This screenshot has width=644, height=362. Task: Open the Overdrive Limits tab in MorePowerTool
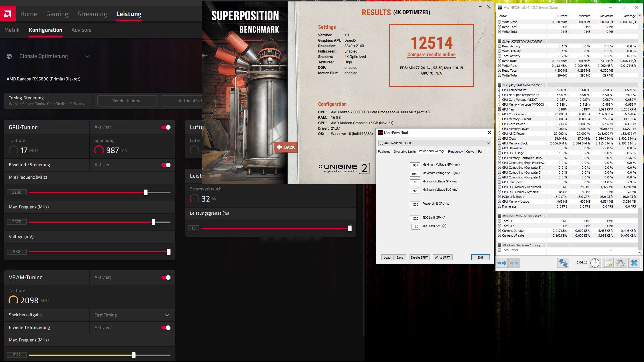(x=404, y=152)
